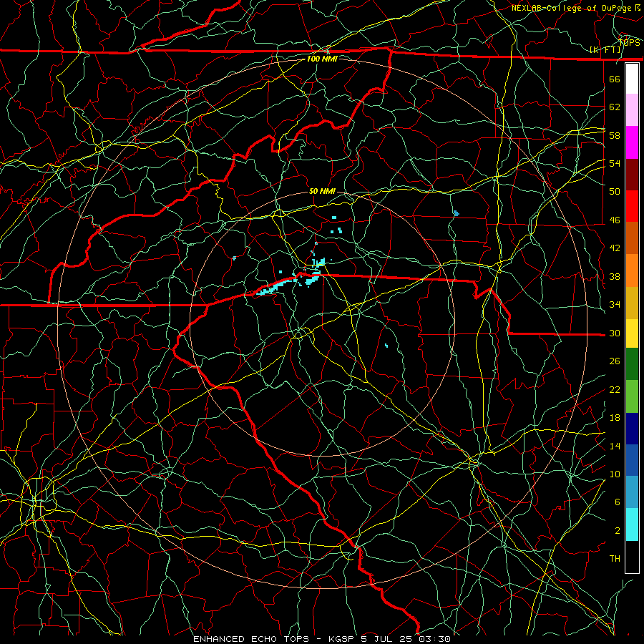Image resolution: width=644 pixels, height=644 pixels.
Task: Click the 'TOPS' legend title
Action: coord(629,42)
